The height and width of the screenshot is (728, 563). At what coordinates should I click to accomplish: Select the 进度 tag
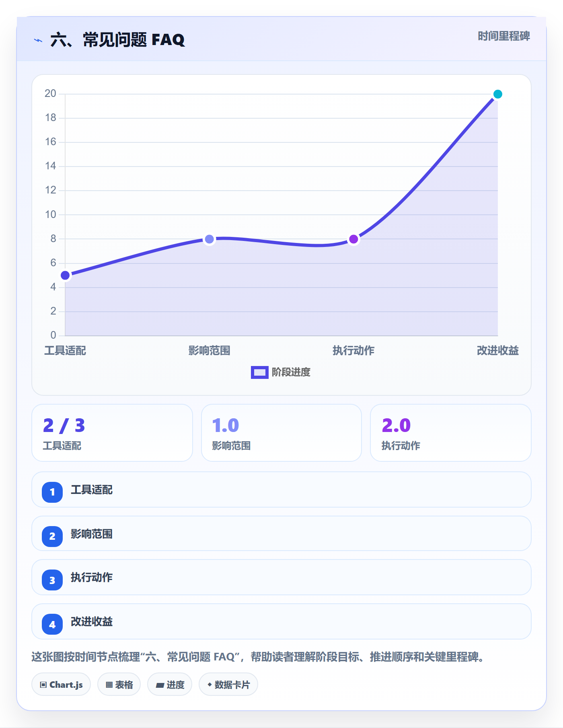[x=170, y=684]
